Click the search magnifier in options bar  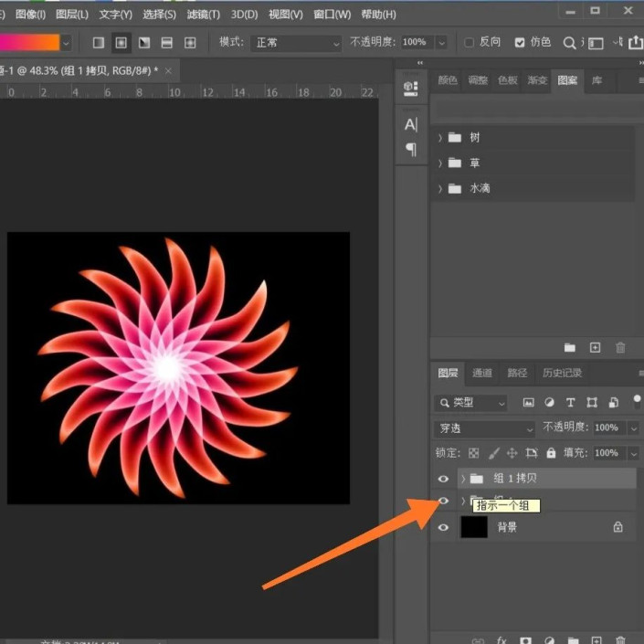tap(569, 43)
